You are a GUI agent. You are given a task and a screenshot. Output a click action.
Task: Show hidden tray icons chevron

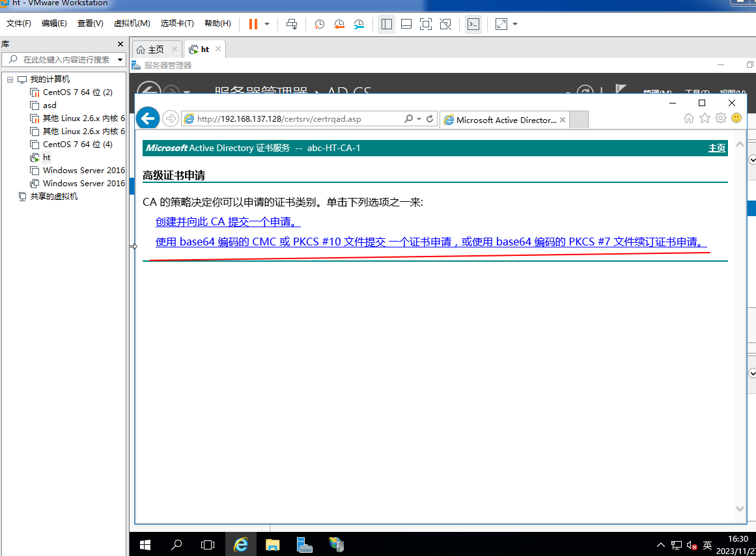pyautogui.click(x=660, y=545)
